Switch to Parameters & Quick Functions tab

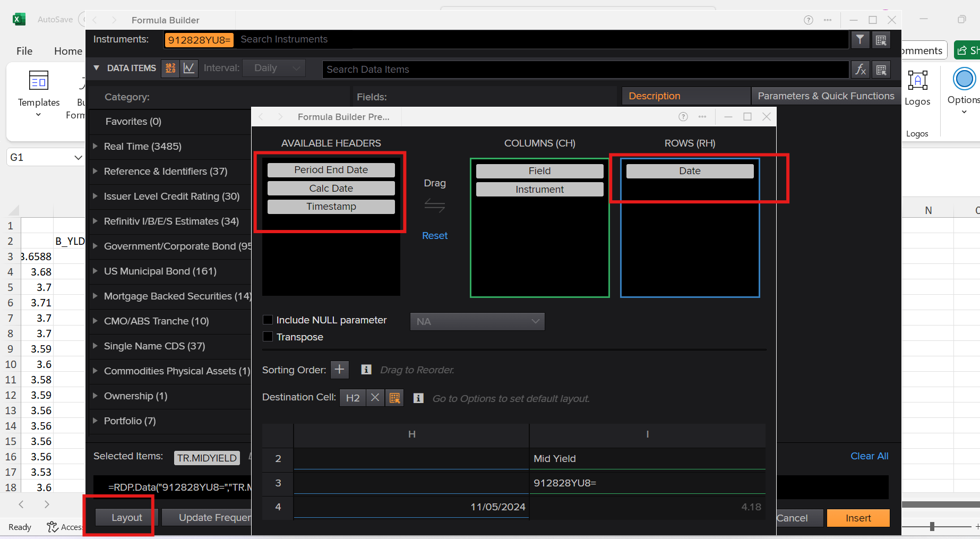coord(826,96)
